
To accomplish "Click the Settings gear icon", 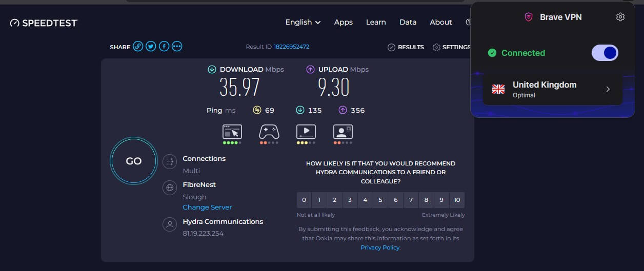I will pos(436,47).
